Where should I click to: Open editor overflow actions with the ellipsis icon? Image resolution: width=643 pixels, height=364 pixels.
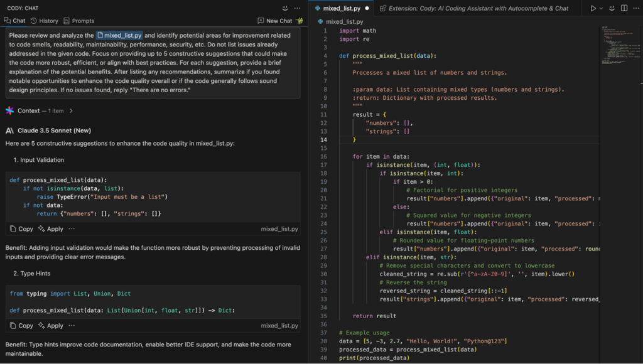click(x=636, y=8)
